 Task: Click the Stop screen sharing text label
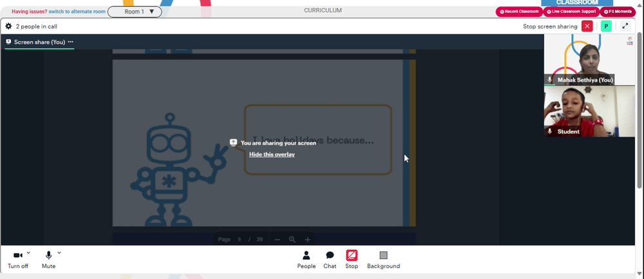click(550, 26)
